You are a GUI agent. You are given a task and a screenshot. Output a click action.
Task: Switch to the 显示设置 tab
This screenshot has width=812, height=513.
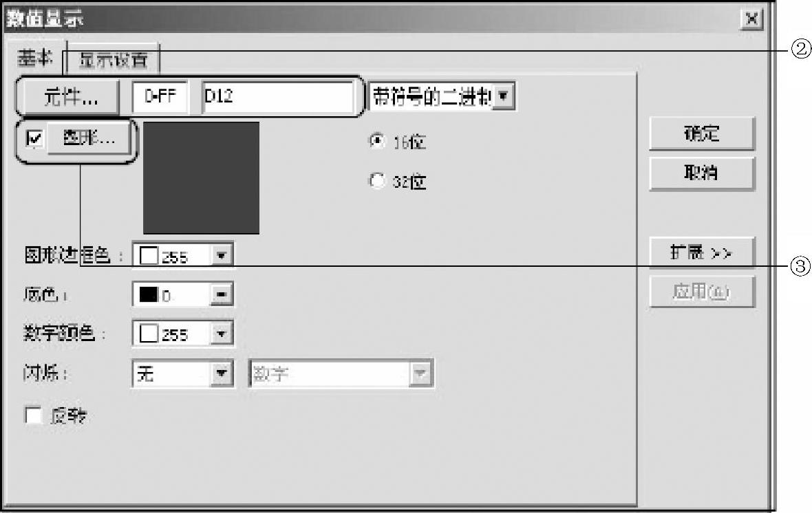(x=113, y=60)
